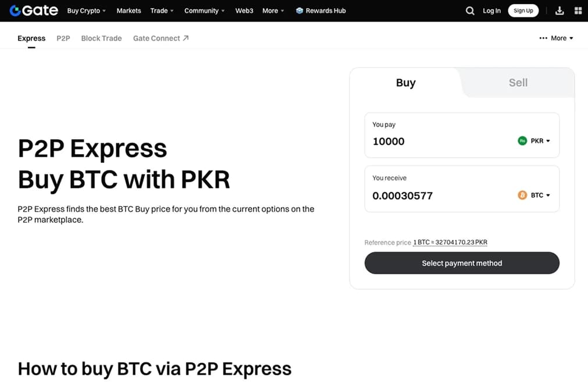This screenshot has width=588, height=387.
Task: Open the Block Trade tab
Action: (x=101, y=38)
